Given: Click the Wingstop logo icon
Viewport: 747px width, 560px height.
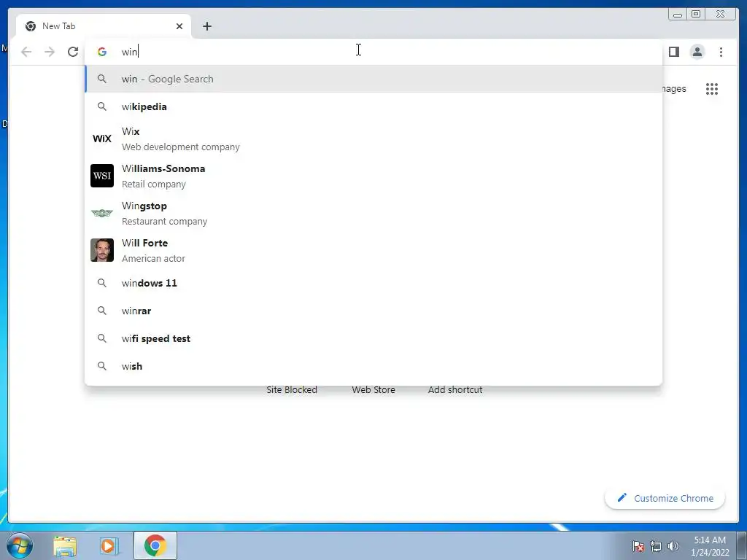Looking at the screenshot, I should pos(102,213).
